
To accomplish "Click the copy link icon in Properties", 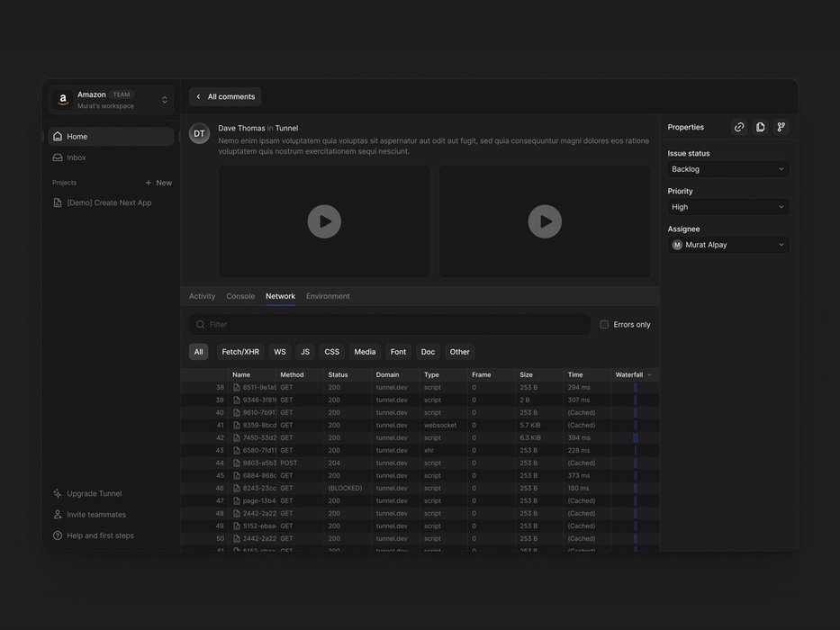I will [739, 127].
